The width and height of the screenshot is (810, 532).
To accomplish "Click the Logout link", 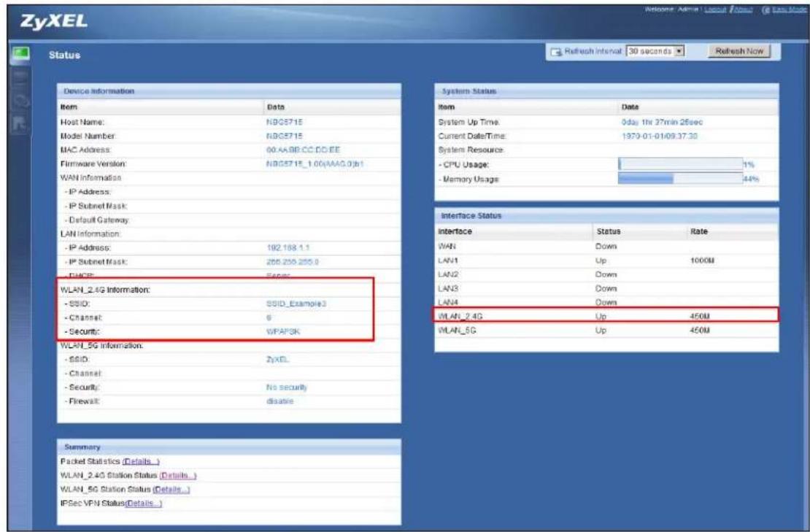I will 715,9.
